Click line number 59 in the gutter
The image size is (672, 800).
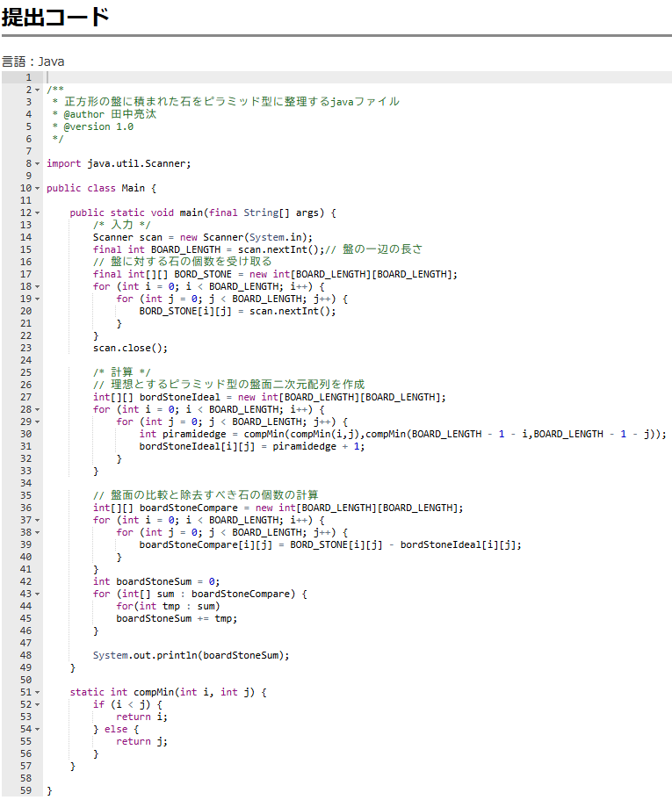tap(25, 790)
